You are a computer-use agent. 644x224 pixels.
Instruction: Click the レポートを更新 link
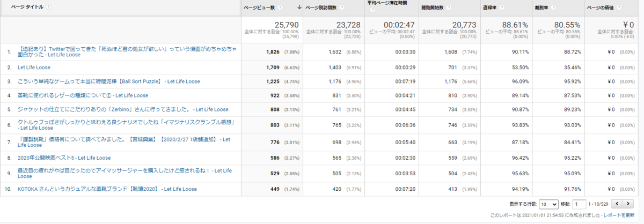tap(619, 215)
